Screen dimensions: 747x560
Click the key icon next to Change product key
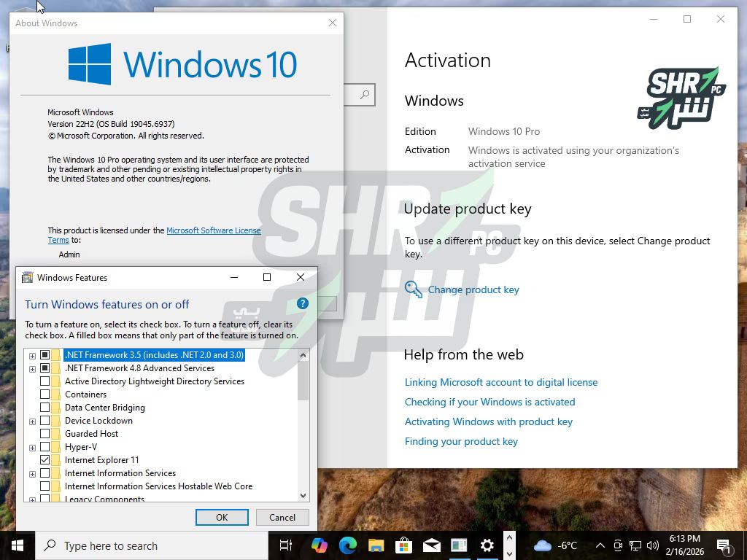point(413,289)
